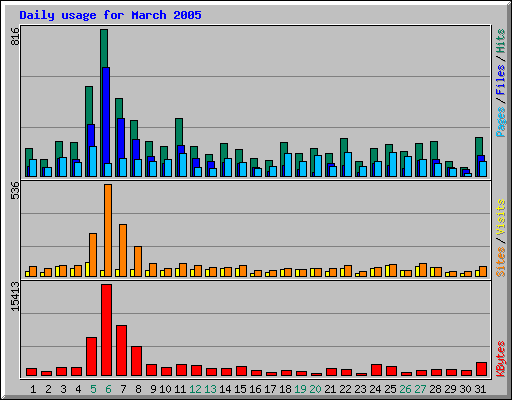
Task: Click the orange sites bar for day 5
Action: [93, 255]
